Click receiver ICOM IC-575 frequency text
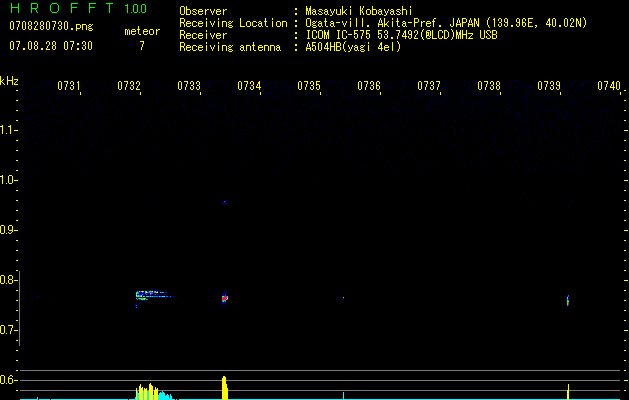The image size is (629, 400). pyautogui.click(x=401, y=35)
